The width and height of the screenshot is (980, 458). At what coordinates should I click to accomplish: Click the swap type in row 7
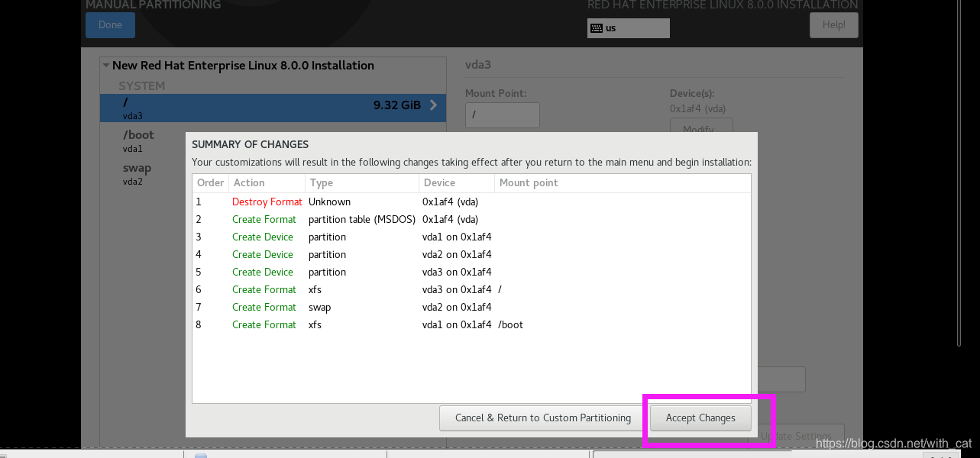point(320,308)
